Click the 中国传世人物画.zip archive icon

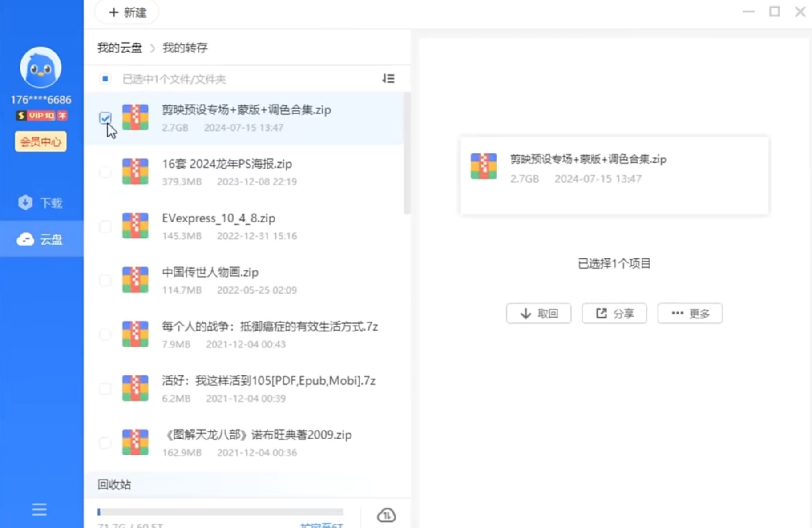[x=135, y=280]
